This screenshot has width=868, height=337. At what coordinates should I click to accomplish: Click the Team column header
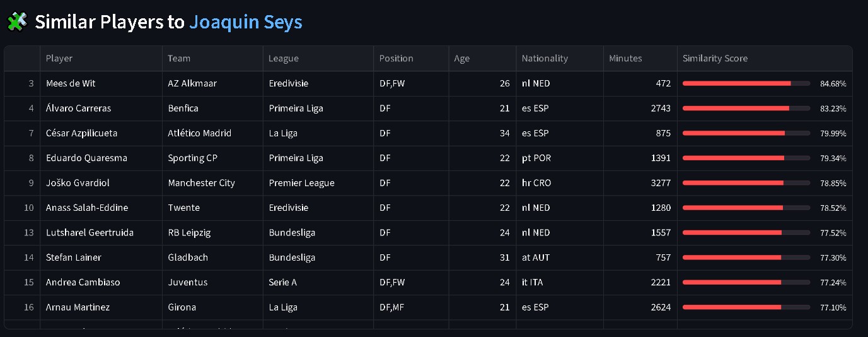pyautogui.click(x=213, y=58)
